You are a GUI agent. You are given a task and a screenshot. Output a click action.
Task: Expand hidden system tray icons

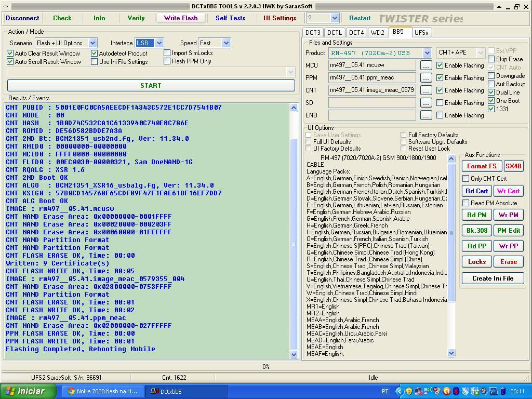[400, 391]
